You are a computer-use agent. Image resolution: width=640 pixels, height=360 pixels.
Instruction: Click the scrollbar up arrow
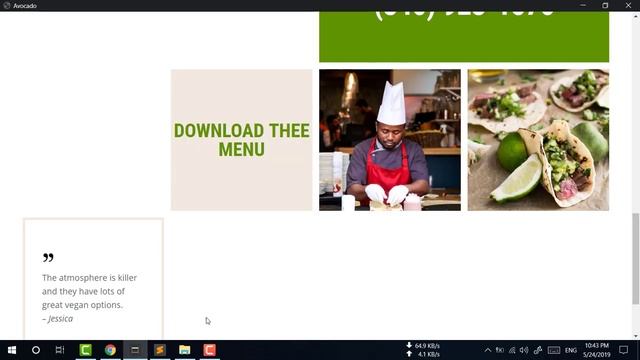(636, 16)
